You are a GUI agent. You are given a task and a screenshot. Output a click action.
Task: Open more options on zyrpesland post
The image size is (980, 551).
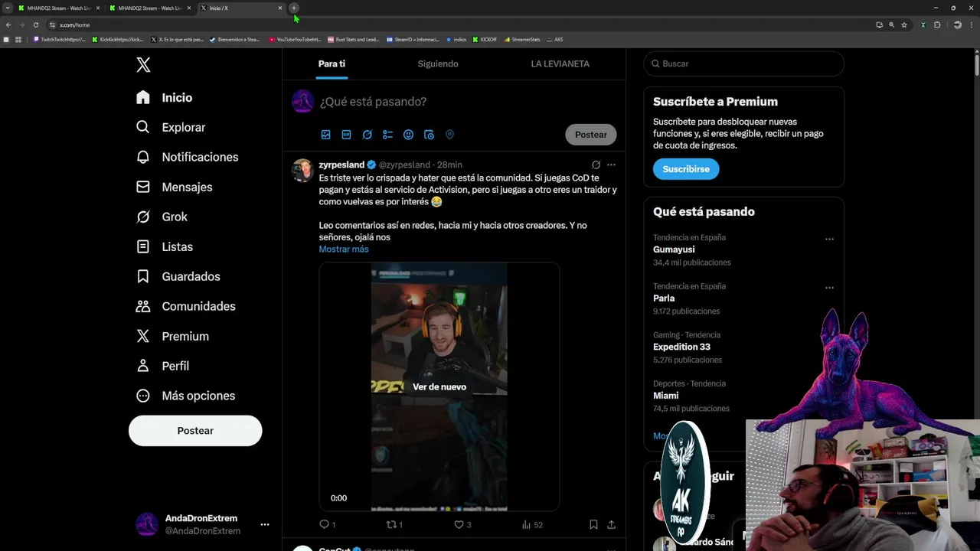tap(611, 165)
